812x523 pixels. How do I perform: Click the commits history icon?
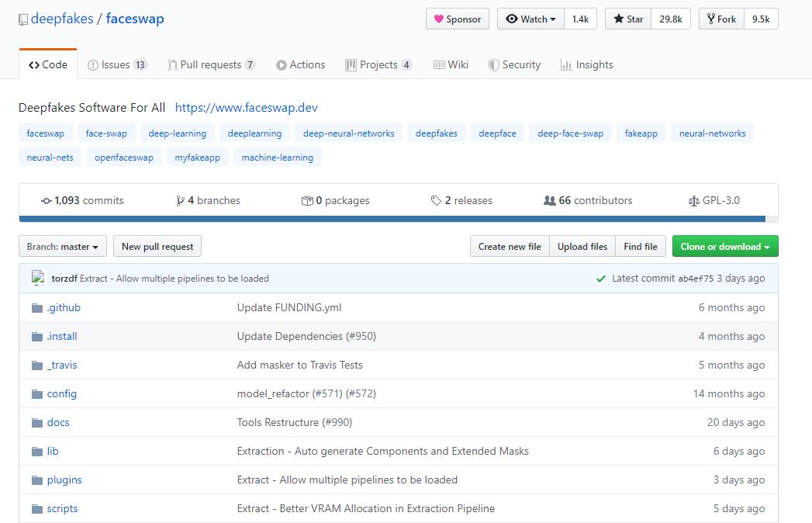(x=47, y=201)
